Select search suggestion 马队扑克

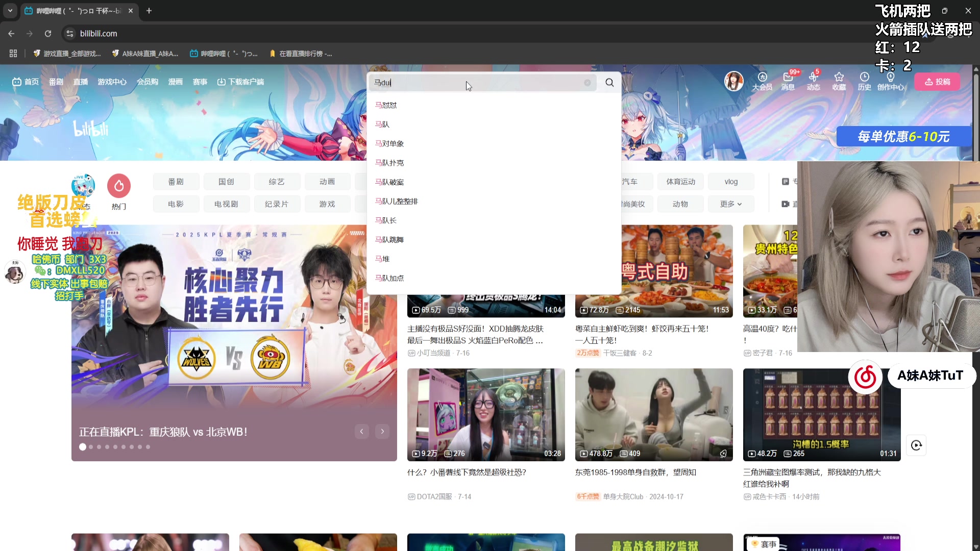click(x=494, y=163)
